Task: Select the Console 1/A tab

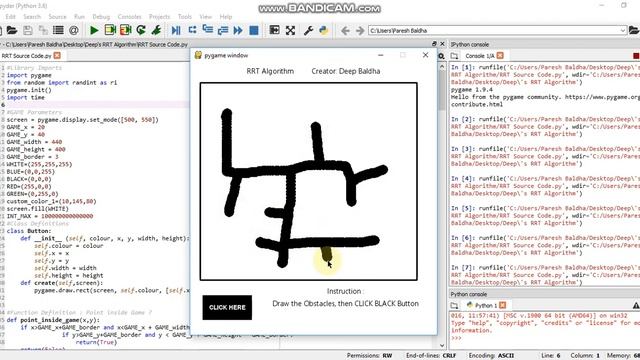Action: 480,56
